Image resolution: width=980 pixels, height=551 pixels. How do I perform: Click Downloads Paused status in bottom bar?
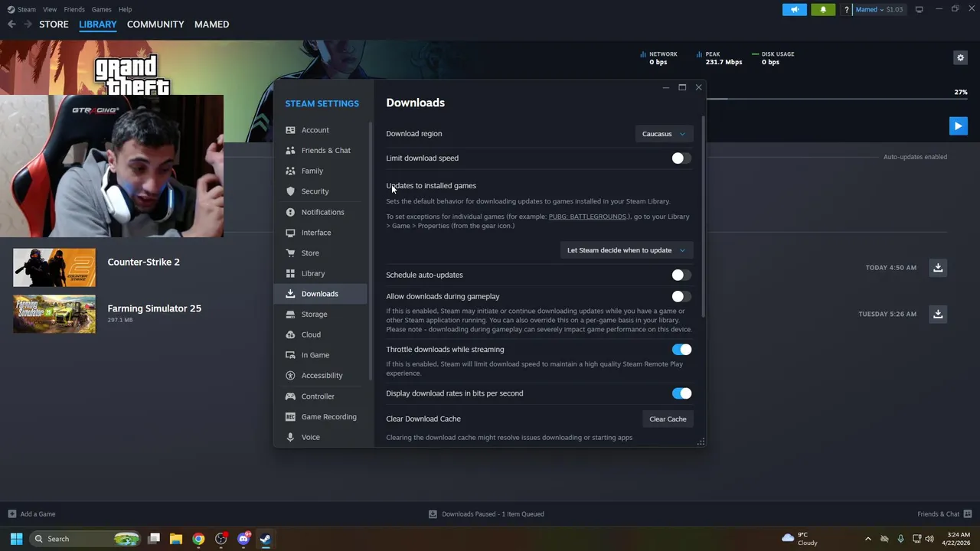[x=486, y=514]
